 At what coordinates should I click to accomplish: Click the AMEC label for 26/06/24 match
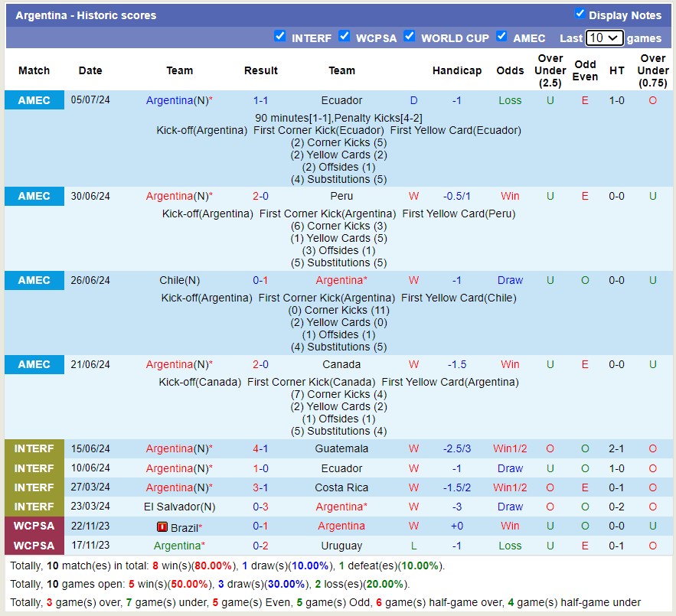(34, 280)
